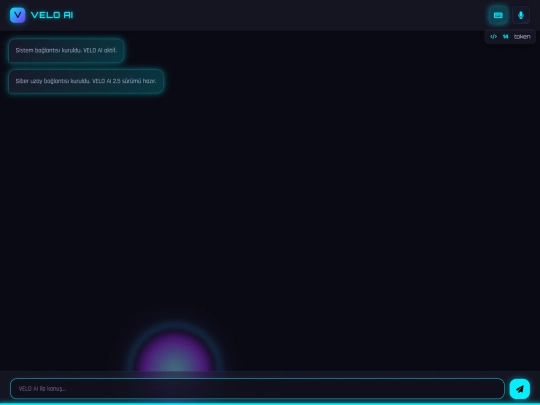
Task: Click the code brackets token icon
Action: click(493, 37)
